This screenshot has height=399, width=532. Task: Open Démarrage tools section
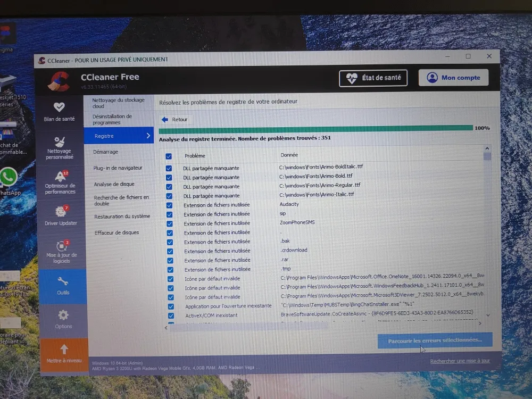tap(105, 152)
